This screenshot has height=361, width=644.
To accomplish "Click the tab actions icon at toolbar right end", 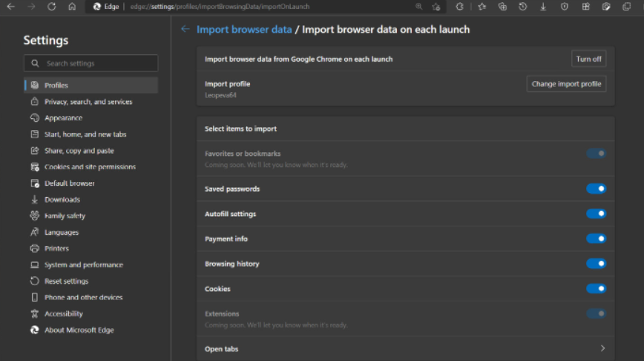I will coord(626,7).
